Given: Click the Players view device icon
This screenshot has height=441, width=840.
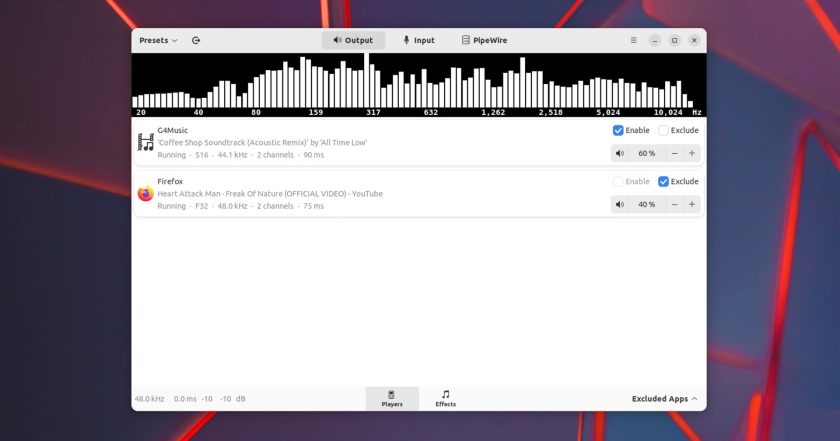Looking at the screenshot, I should click(x=392, y=394).
